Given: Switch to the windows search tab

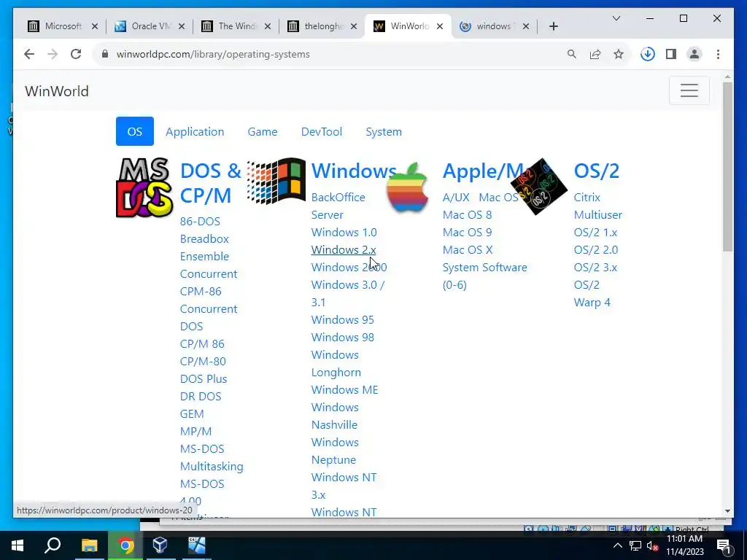Looking at the screenshot, I should (x=493, y=26).
